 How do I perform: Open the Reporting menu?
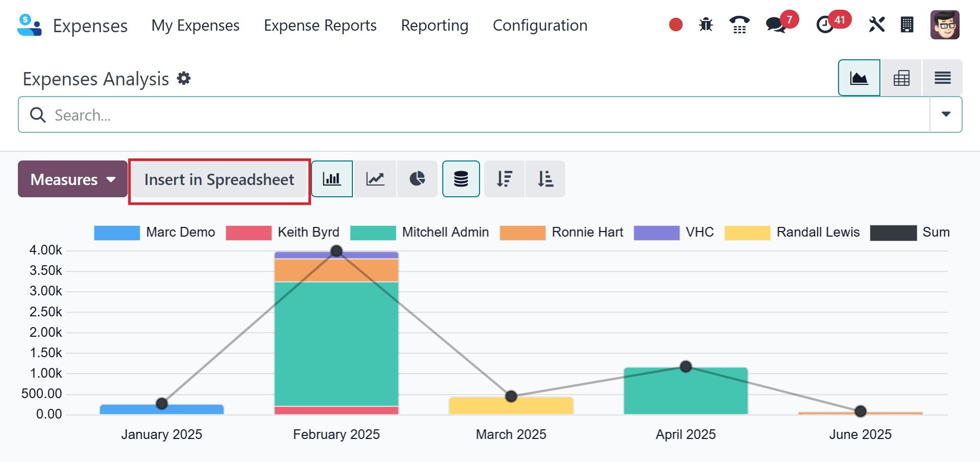coord(434,26)
